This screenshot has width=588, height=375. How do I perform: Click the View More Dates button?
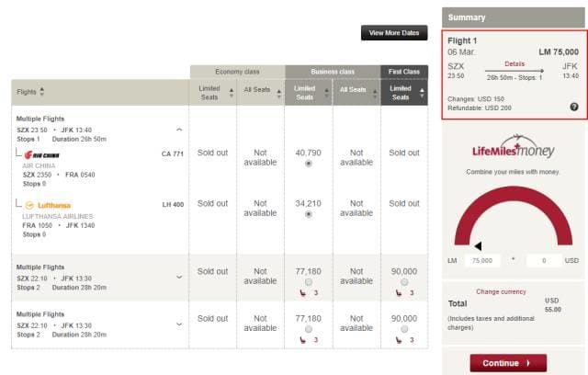(394, 33)
